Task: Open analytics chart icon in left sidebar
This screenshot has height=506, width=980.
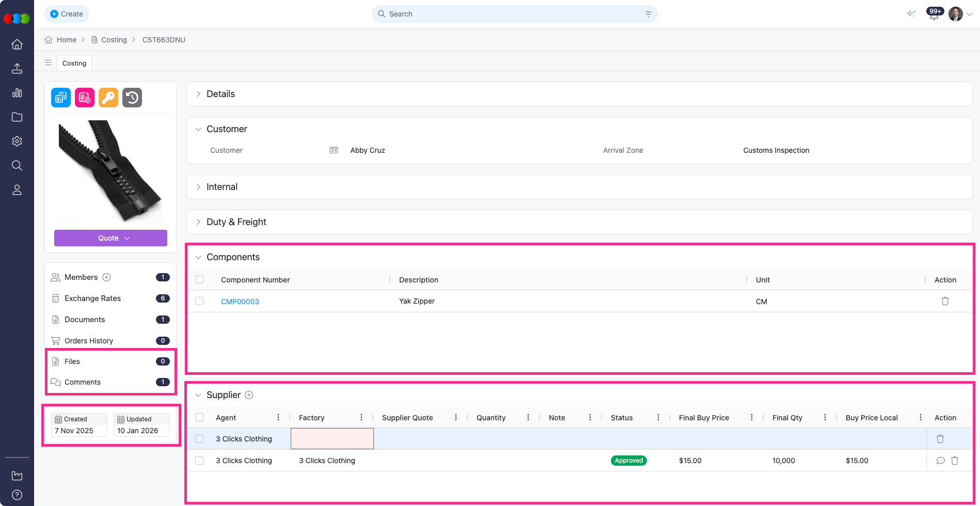Action: 17,93
